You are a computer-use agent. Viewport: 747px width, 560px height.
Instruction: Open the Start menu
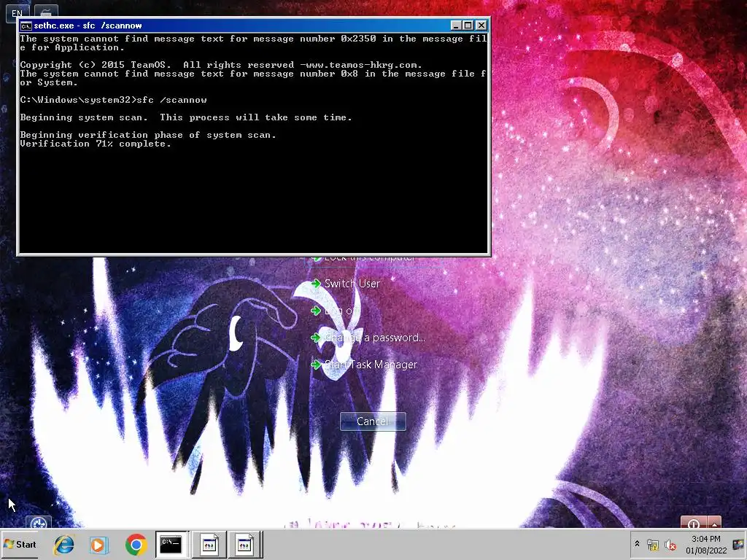click(20, 544)
